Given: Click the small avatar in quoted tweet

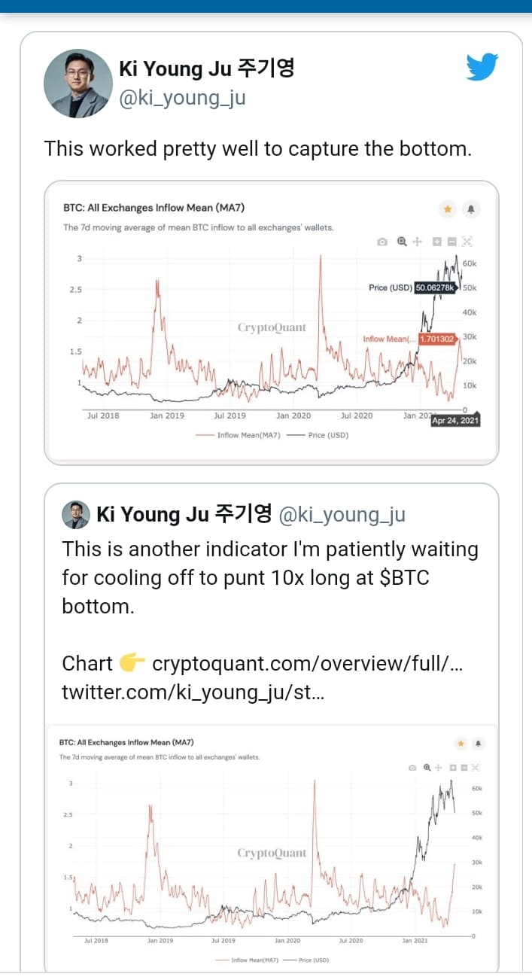Looking at the screenshot, I should [x=77, y=515].
